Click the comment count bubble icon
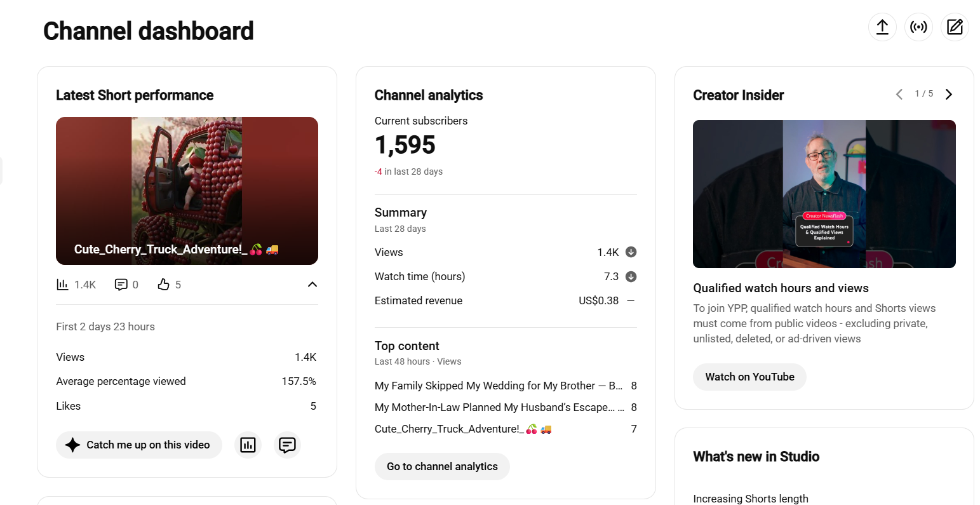 click(121, 285)
